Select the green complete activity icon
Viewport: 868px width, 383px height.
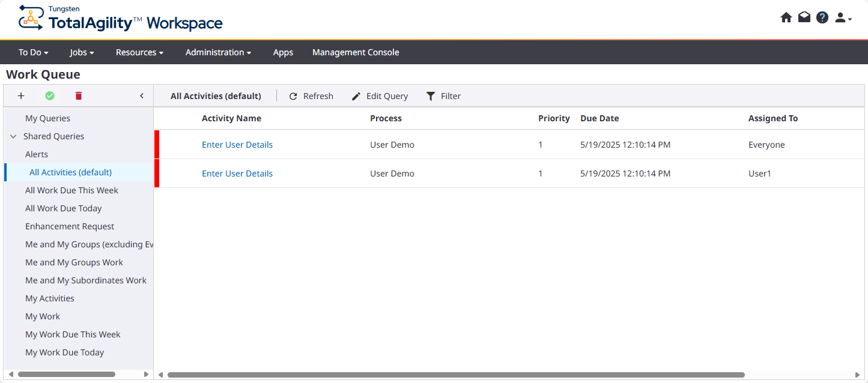tap(50, 95)
